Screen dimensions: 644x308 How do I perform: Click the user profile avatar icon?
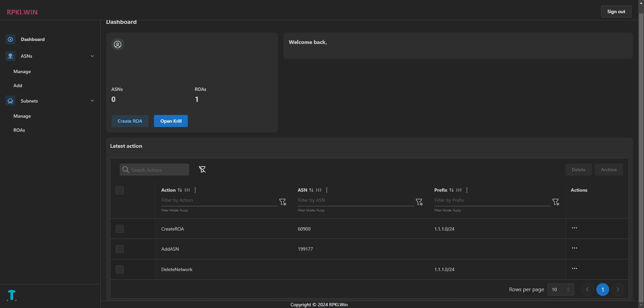[x=118, y=44]
